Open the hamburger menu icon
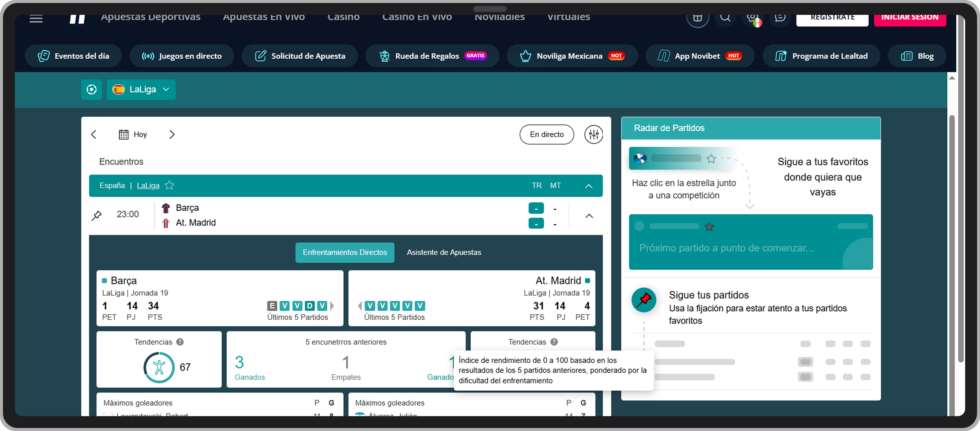This screenshot has height=431, width=980. pyautogui.click(x=36, y=19)
